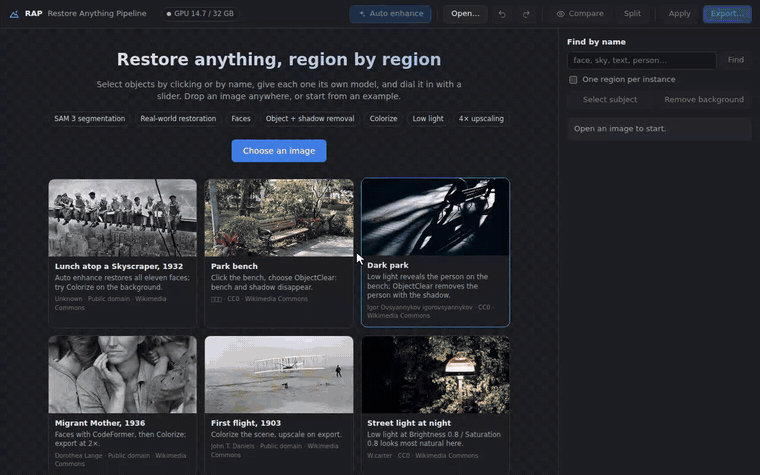The height and width of the screenshot is (475, 760).
Task: Click the Choose an image button
Action: (x=279, y=151)
